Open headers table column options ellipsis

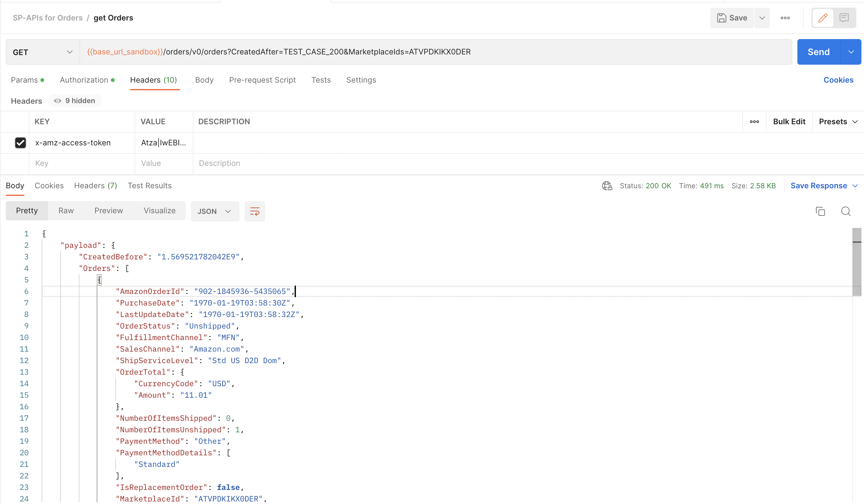(x=754, y=122)
